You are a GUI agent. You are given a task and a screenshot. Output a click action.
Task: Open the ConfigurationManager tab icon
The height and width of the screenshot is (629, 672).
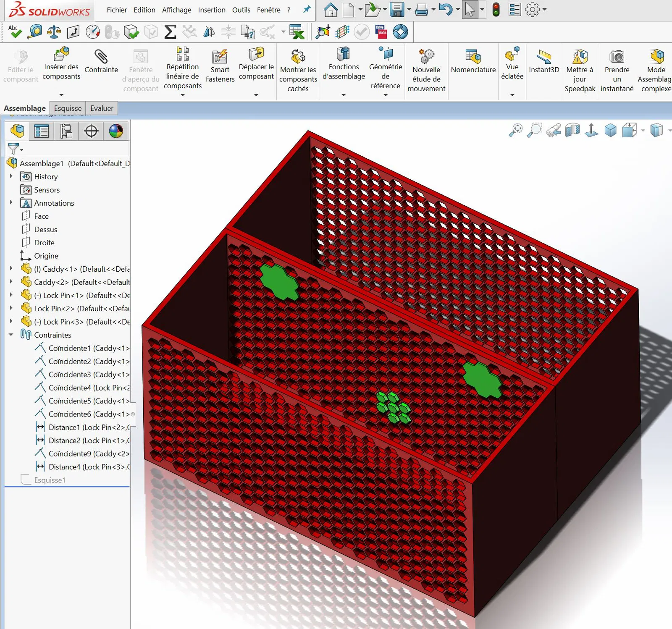pos(66,131)
